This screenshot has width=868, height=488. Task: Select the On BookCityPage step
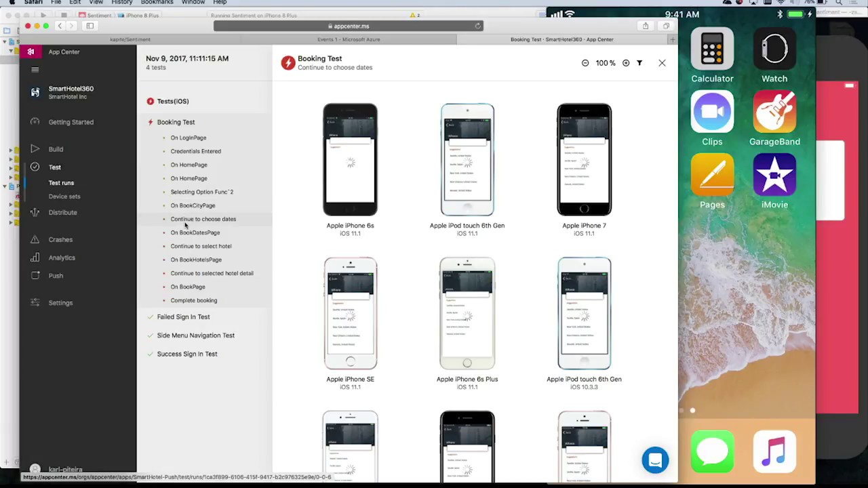[193, 205]
